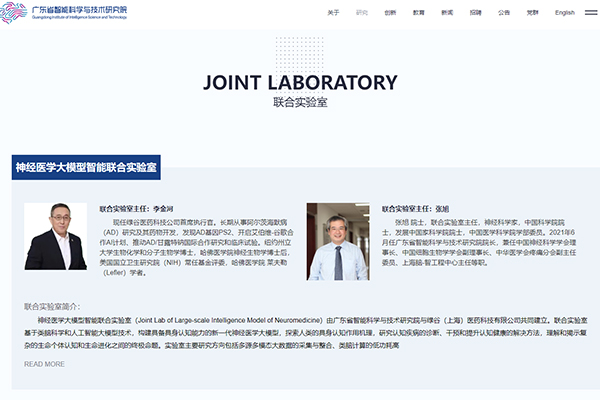This screenshot has width=600, height=400.
Task: Click the 联合实验室 subtitle text
Action: tap(299, 103)
